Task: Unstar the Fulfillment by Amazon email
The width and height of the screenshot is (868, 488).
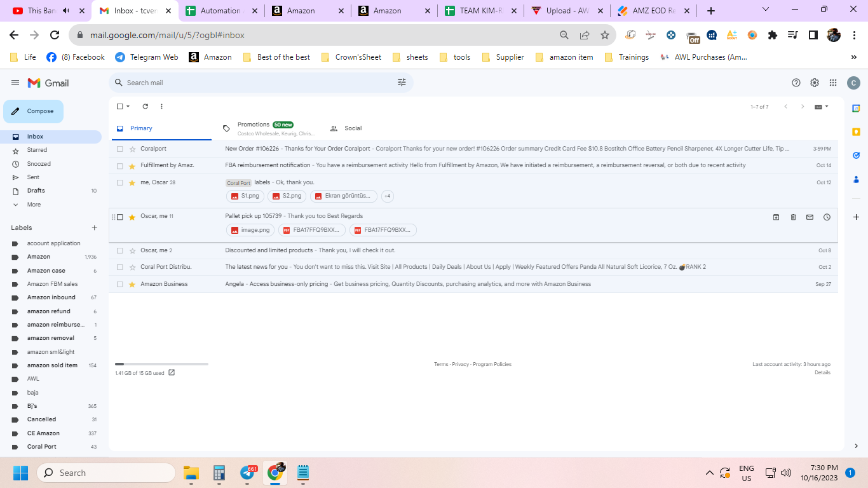Action: 132,166
